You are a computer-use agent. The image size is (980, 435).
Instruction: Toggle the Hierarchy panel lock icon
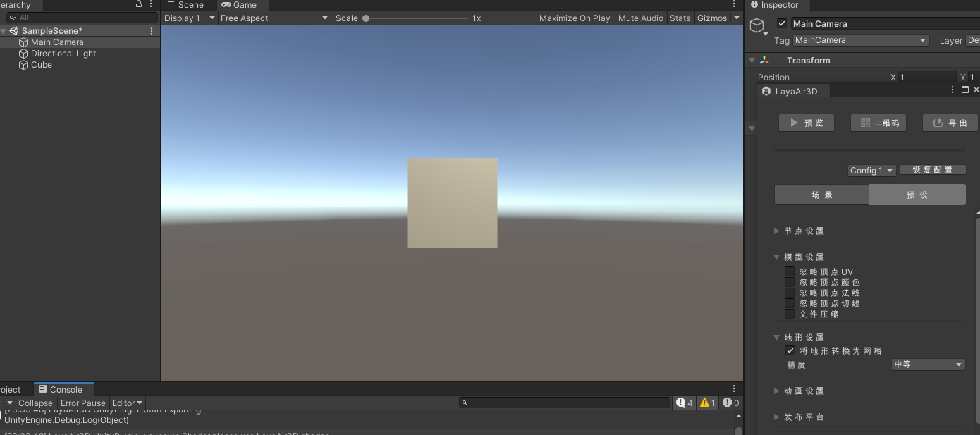coord(139,4)
